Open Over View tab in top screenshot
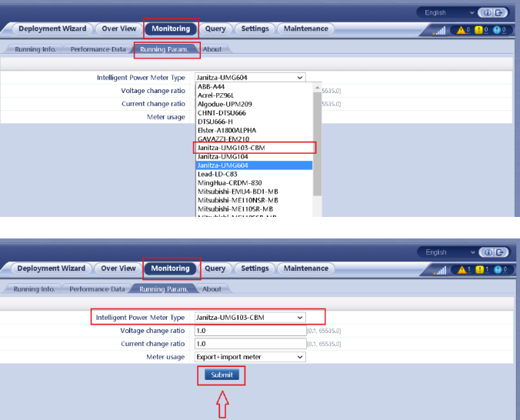Viewport: 520px width, 420px height. point(119,28)
